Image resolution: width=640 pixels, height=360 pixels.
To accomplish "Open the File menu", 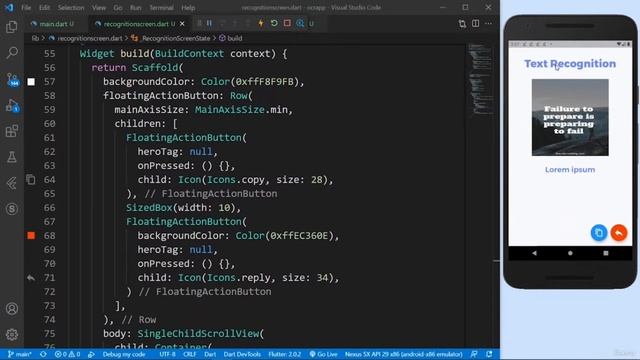I will tap(26, 7).
